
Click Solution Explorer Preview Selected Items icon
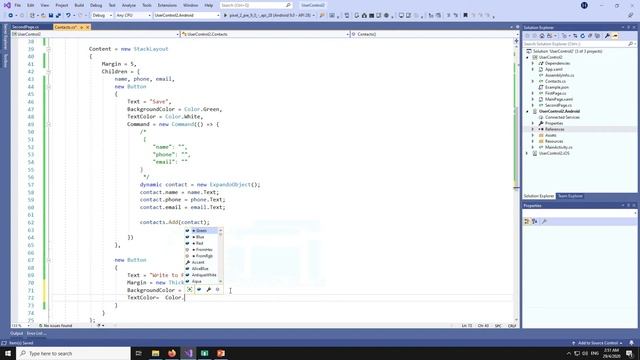point(615,36)
